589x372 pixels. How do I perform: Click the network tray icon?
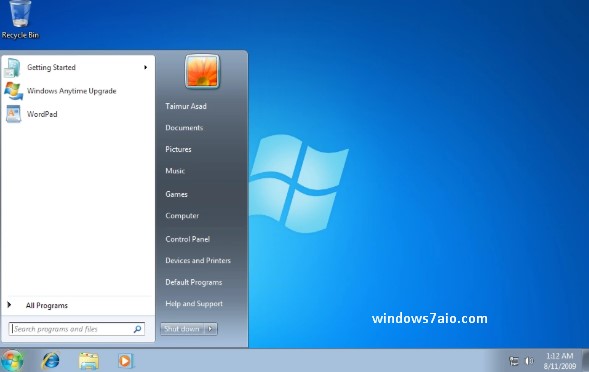click(513, 361)
